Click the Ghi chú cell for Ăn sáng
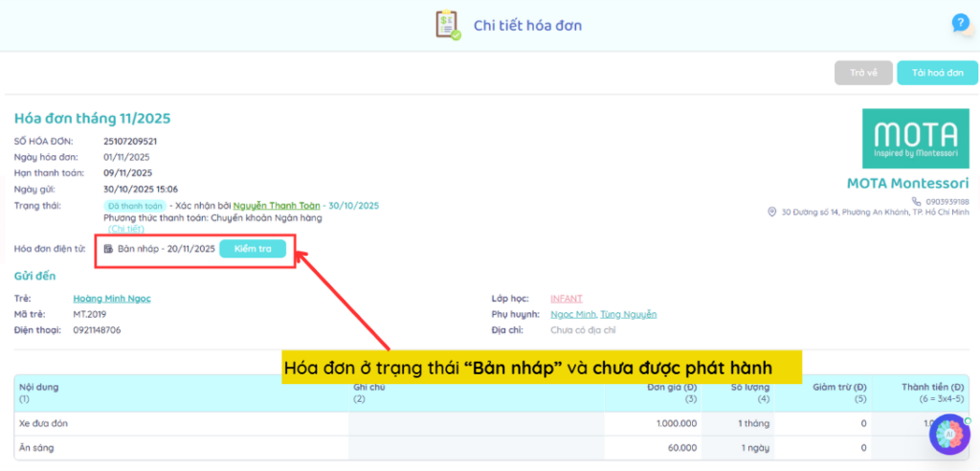The width and height of the screenshot is (980, 471). coord(475,447)
